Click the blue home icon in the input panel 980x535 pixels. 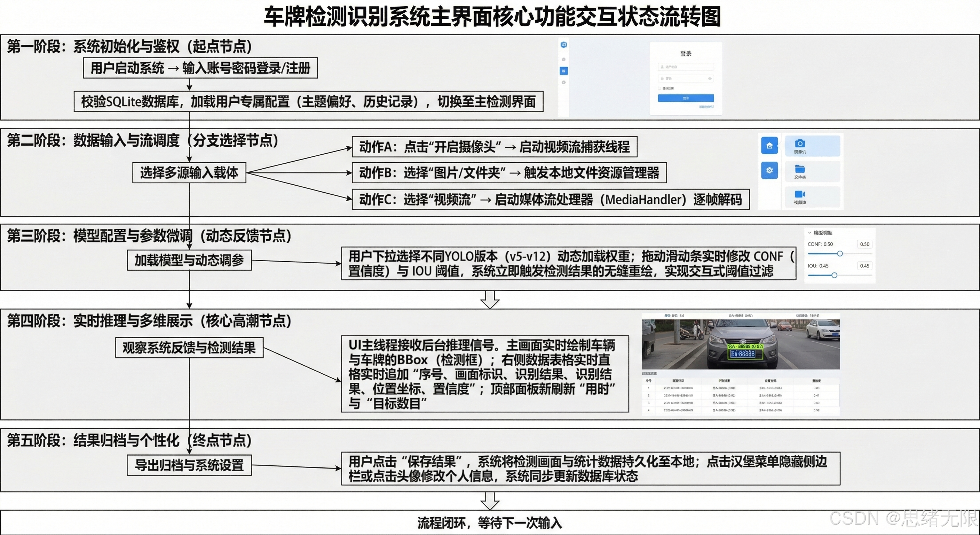(770, 146)
